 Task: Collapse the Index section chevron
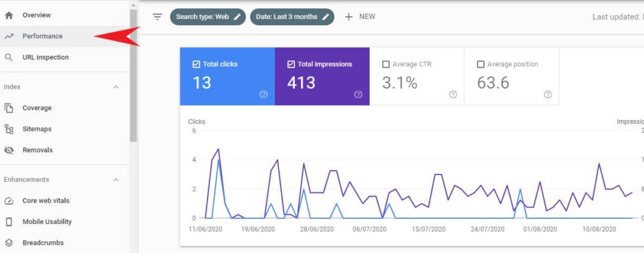tap(116, 87)
